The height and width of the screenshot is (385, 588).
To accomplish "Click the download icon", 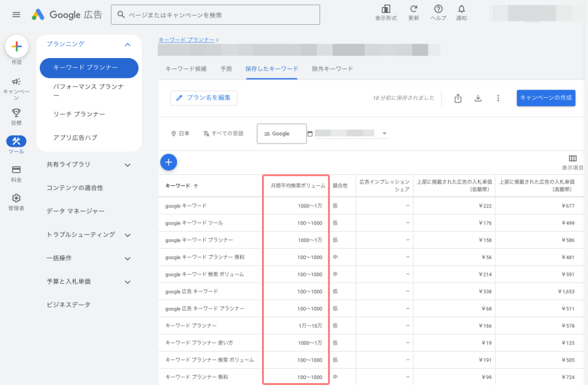I will (478, 99).
